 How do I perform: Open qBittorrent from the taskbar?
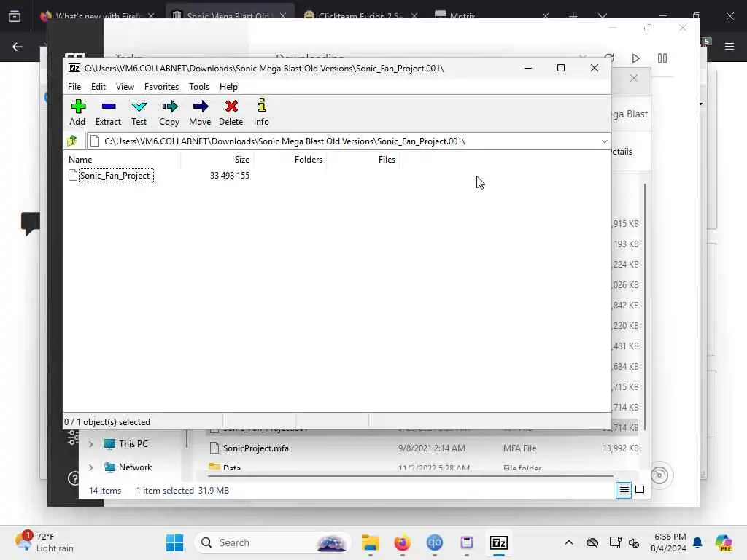435,542
